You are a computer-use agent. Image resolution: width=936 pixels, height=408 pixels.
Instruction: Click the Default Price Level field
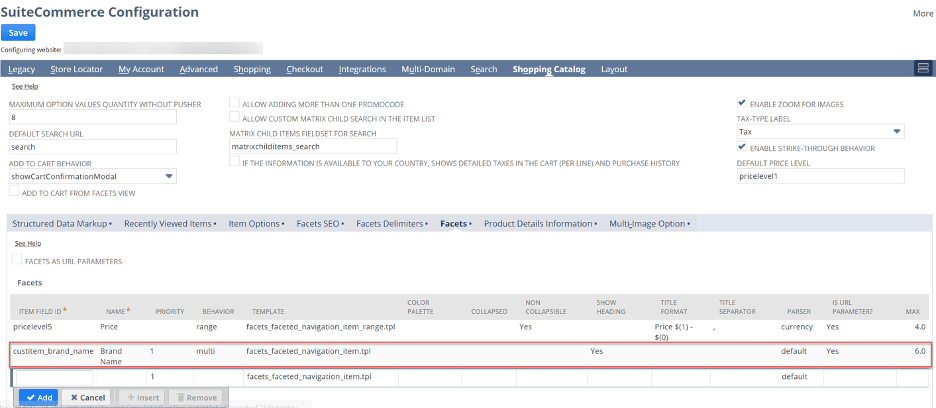click(x=821, y=176)
